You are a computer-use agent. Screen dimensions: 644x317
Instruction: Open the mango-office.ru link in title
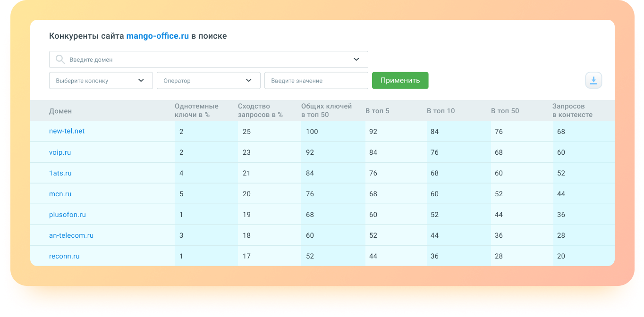[x=158, y=36]
